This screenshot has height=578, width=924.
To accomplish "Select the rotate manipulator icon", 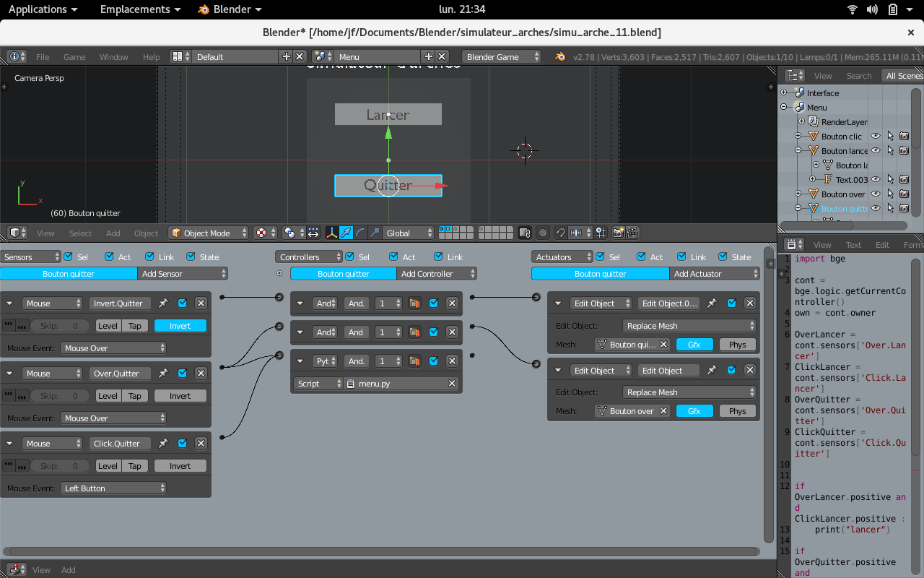I will [360, 233].
